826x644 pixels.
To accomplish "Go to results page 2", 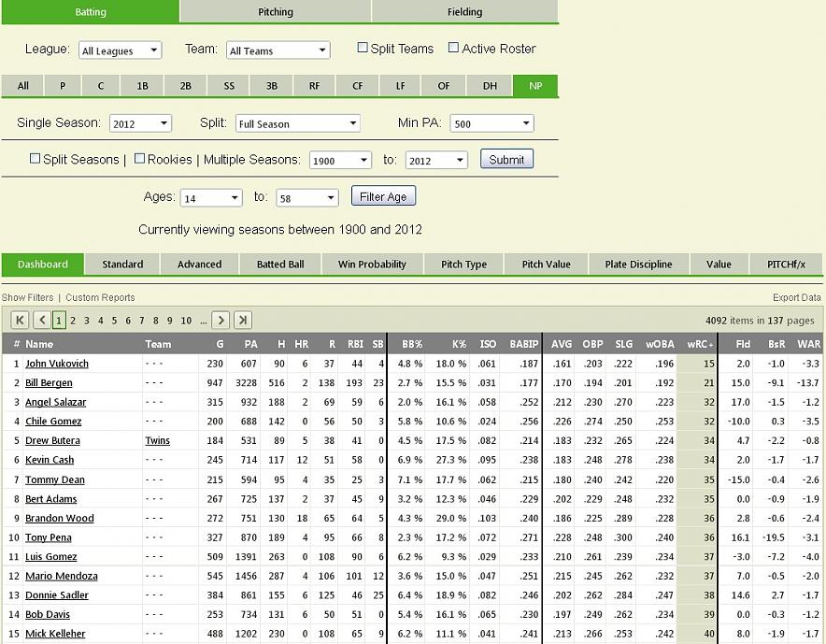I will [x=73, y=321].
